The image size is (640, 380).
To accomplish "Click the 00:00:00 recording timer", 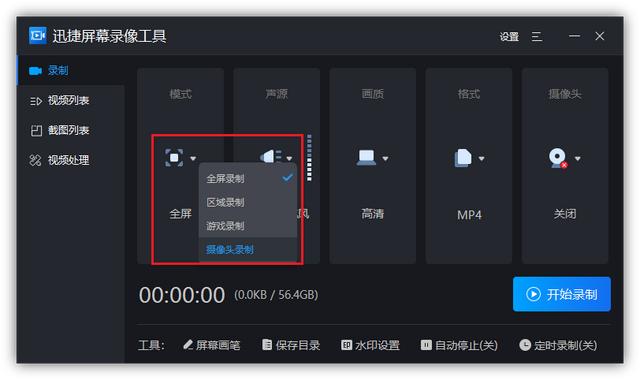I will (x=182, y=295).
